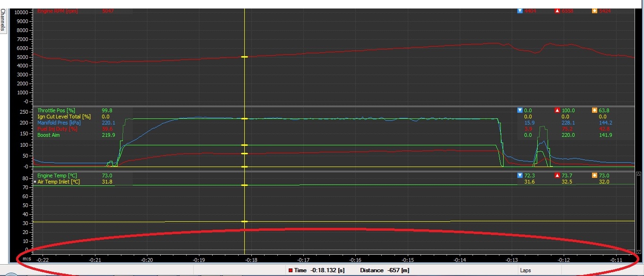This screenshot has height=276, width=644.
Task: Click the -0:20 mark on time axis
Action: coord(147,260)
